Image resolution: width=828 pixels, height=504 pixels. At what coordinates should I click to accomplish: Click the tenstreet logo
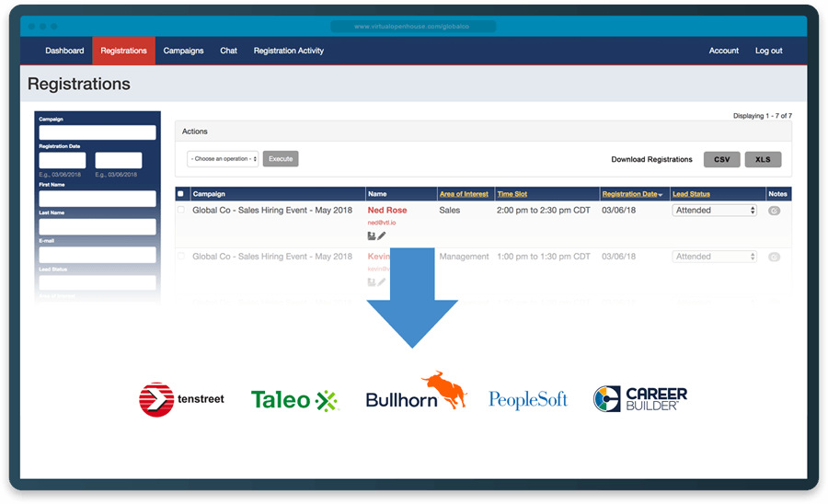coord(181,399)
